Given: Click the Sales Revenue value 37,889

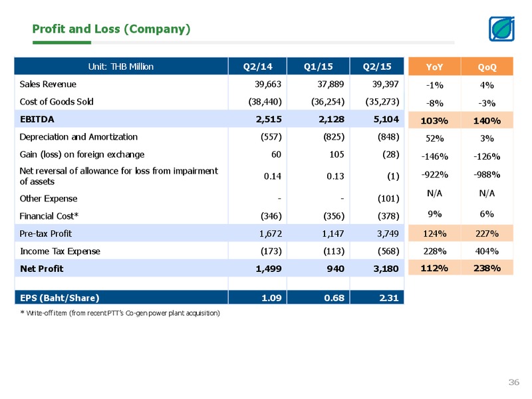Looking at the screenshot, I should point(331,84).
